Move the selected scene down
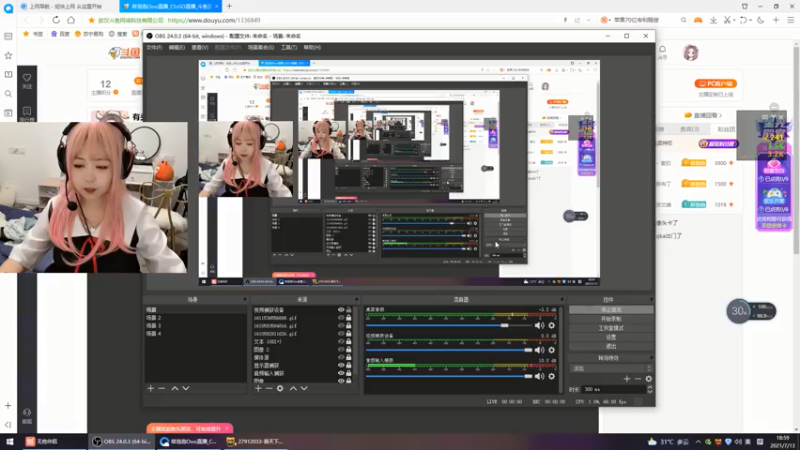Image resolution: width=800 pixels, height=450 pixels. tap(186, 388)
